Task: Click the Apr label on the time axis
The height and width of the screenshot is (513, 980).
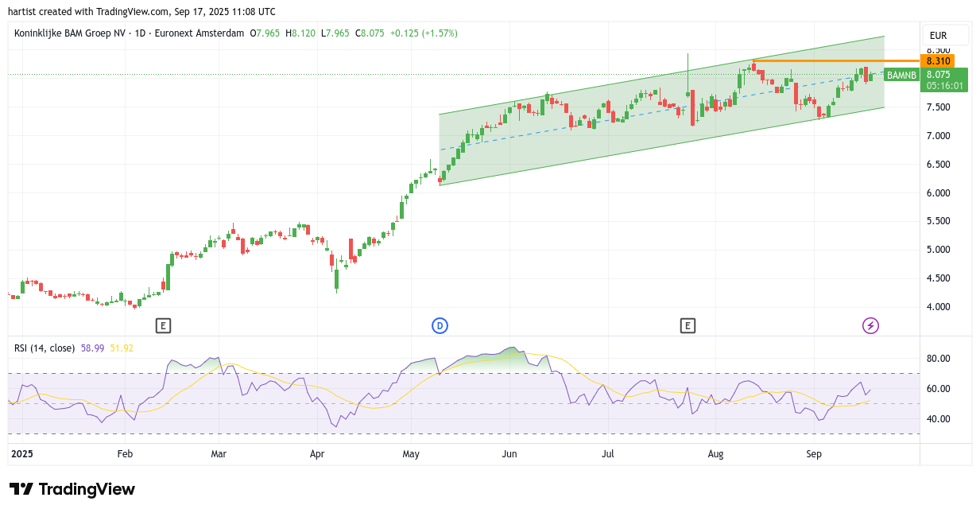Action: point(317,454)
